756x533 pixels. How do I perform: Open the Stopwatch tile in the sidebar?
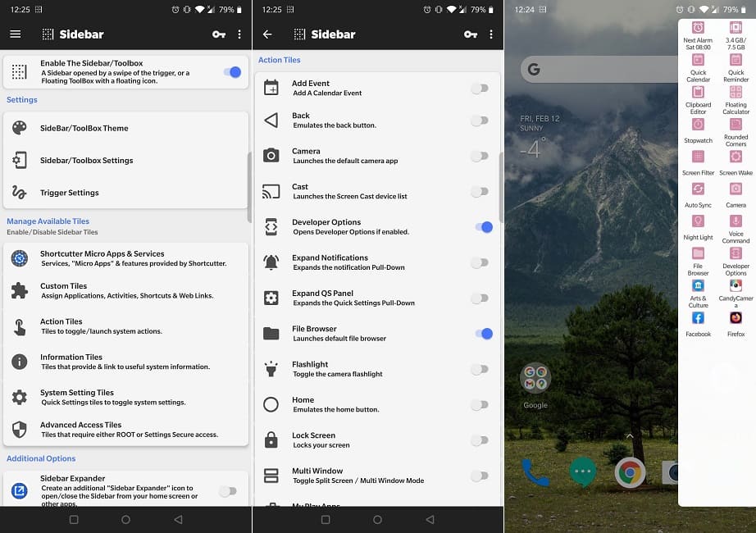pyautogui.click(x=698, y=125)
